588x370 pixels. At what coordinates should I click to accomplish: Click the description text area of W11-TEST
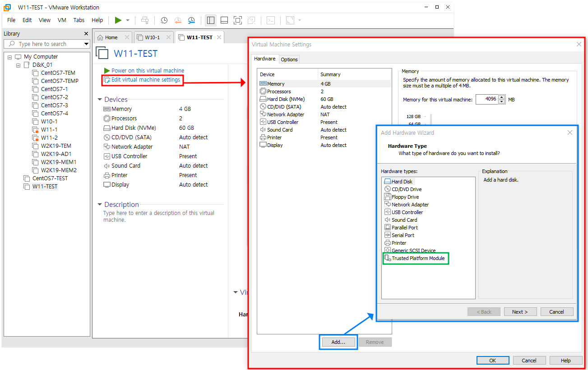point(159,216)
